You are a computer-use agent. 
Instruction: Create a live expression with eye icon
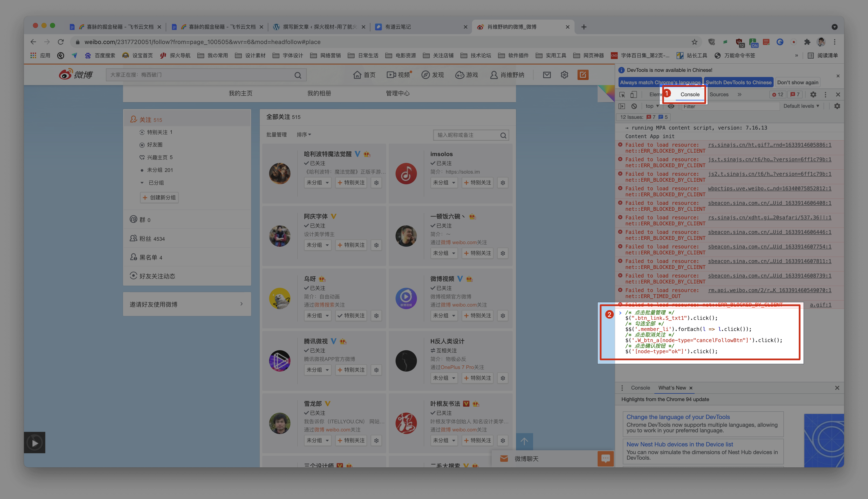[671, 106]
